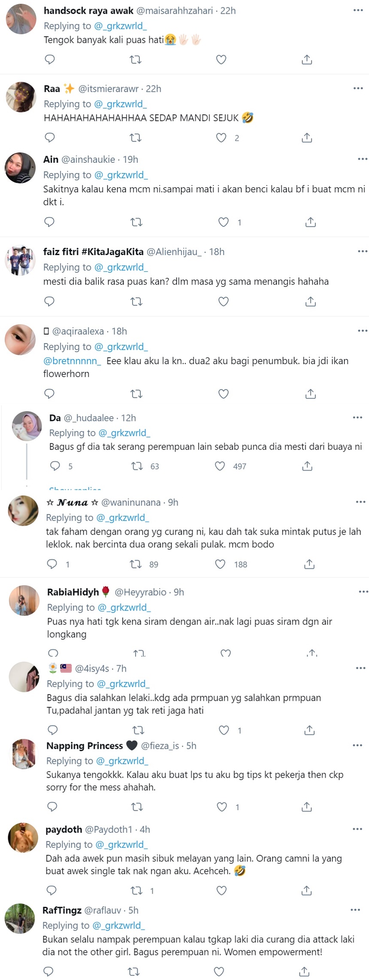The height and width of the screenshot is (980, 369).
Task: Like Ain's tweet with 1 like
Action: [224, 222]
